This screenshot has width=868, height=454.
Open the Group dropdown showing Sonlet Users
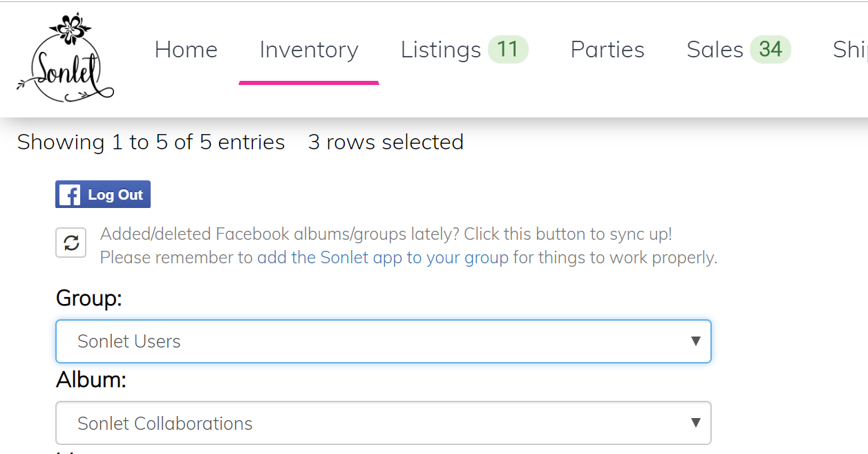pos(373,341)
